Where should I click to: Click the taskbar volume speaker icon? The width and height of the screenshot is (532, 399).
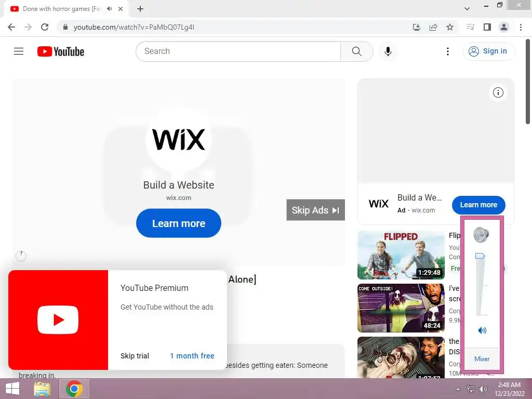(483, 389)
